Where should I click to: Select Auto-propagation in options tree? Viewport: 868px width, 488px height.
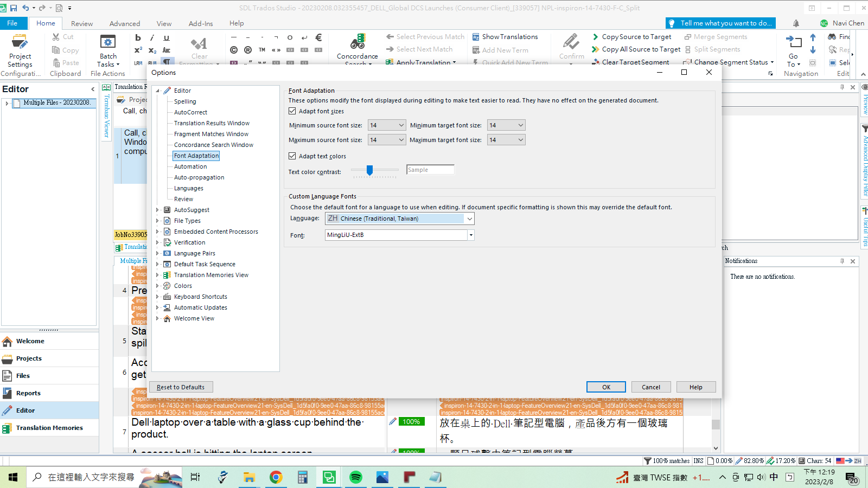pyautogui.click(x=199, y=177)
